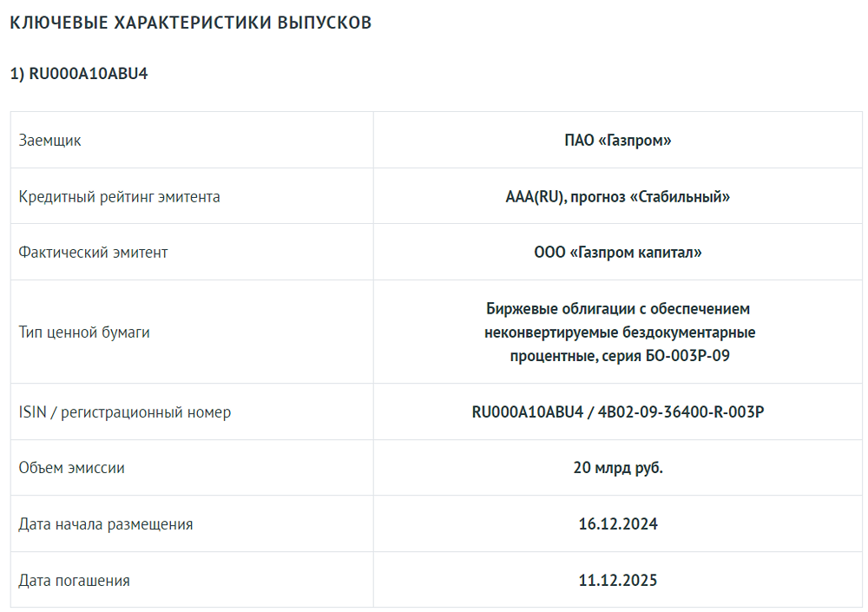Click the rating value "AAA(RU), прогноз «Стабильный»"

618,196
